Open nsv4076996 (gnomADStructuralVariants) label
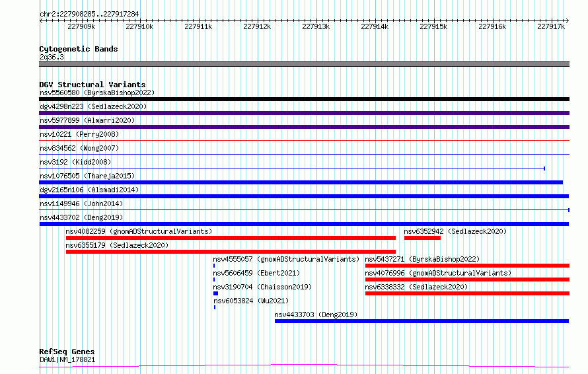This screenshot has height=374, width=588. click(x=438, y=273)
